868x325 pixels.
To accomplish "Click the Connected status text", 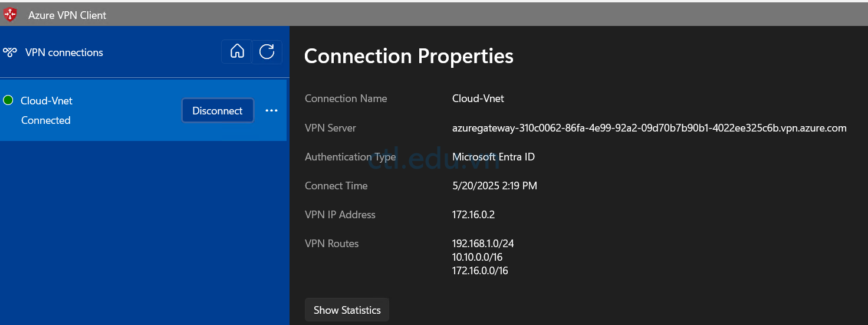I will (46, 120).
